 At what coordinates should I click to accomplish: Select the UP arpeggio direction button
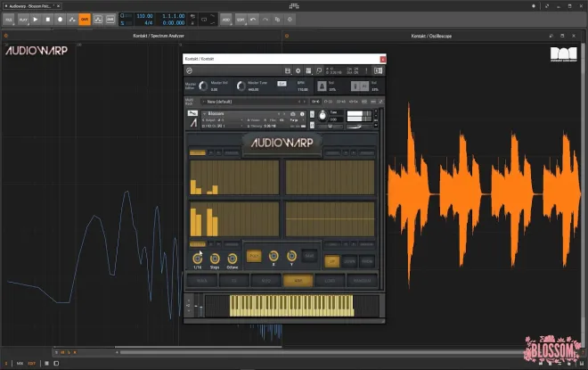pyautogui.click(x=332, y=261)
